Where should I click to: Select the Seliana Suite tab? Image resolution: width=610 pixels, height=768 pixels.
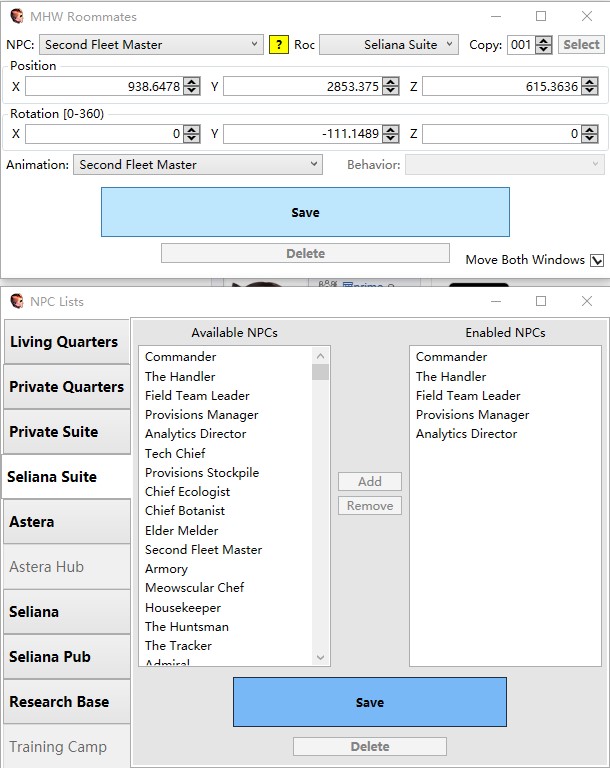tap(67, 477)
